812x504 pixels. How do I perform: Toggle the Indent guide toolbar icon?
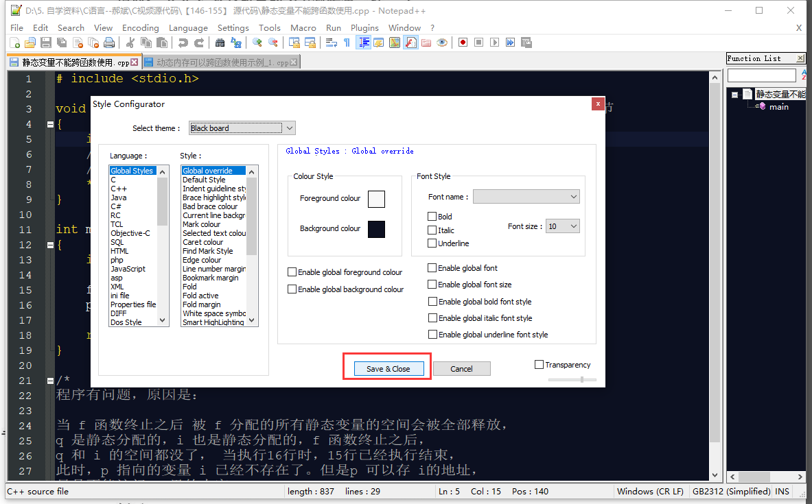[364, 43]
